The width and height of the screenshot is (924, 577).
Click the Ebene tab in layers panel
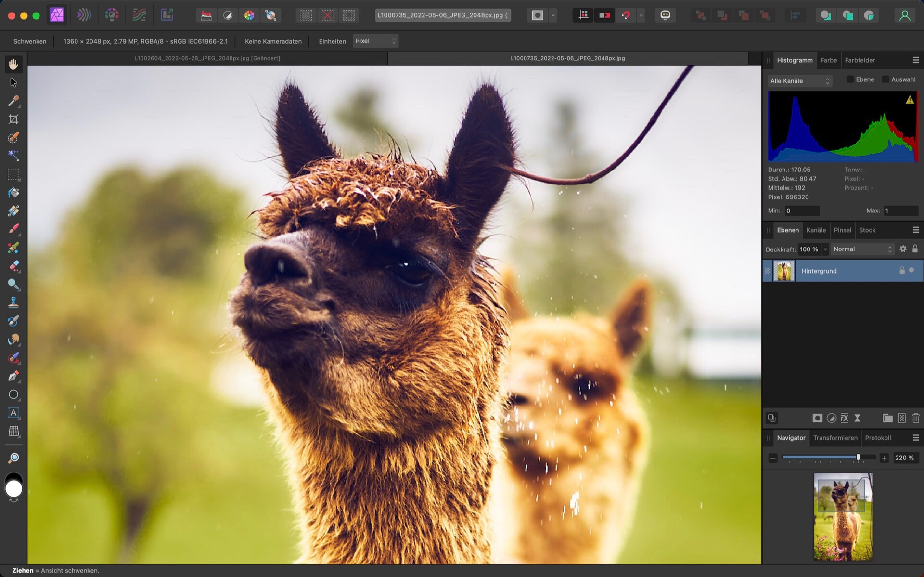tap(788, 230)
